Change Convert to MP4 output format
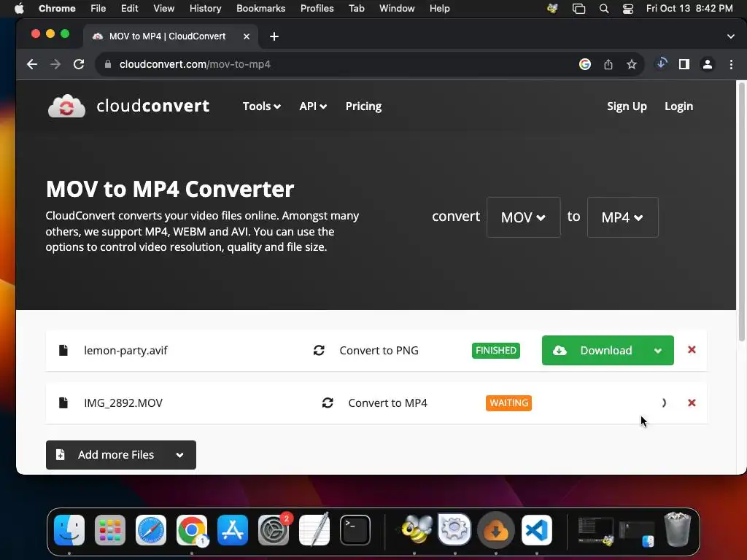The height and width of the screenshot is (560, 747). [x=388, y=402]
